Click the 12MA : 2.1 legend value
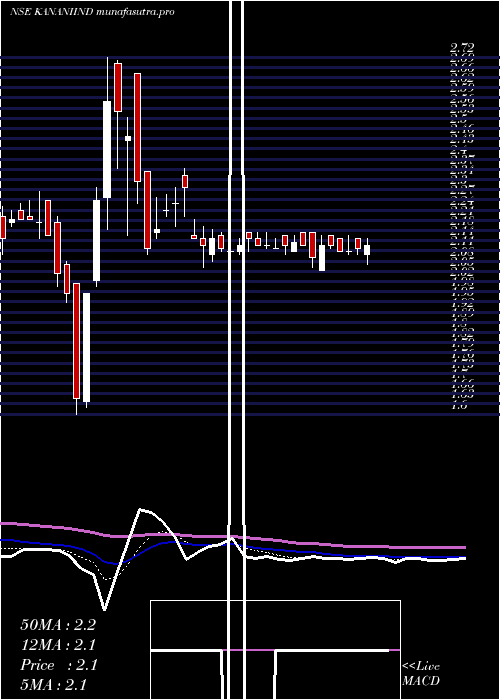Screen dimensions: 500x700 (x=58, y=645)
